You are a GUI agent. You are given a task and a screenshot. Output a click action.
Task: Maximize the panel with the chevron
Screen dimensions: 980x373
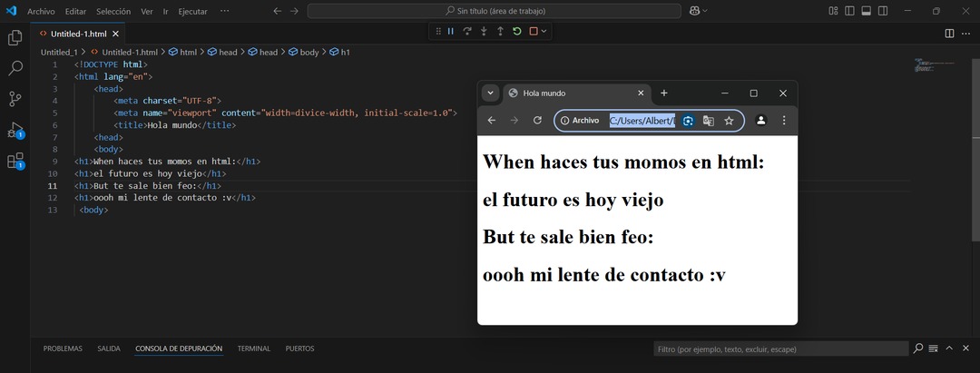click(x=949, y=348)
